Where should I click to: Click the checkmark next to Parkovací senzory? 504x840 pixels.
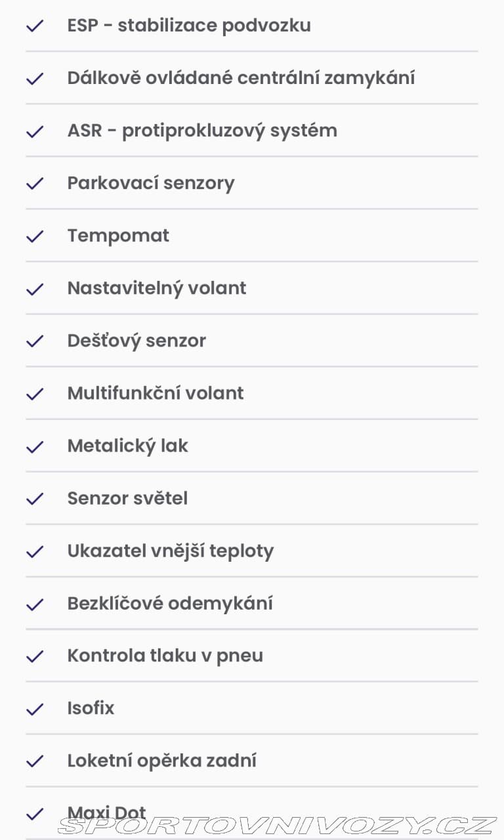(x=35, y=184)
